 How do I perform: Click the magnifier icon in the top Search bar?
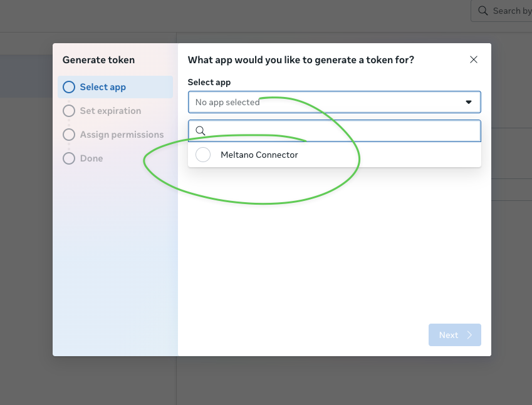pyautogui.click(x=482, y=11)
